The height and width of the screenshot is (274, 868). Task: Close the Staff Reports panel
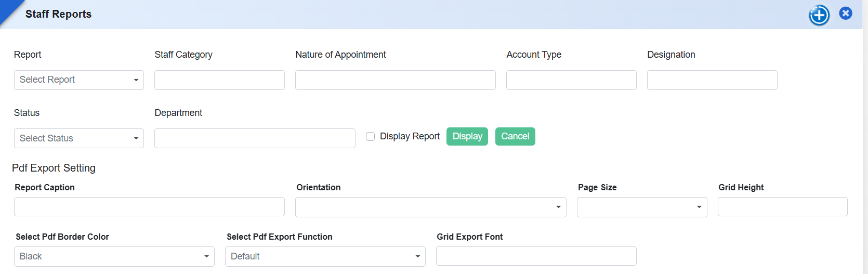point(846,14)
